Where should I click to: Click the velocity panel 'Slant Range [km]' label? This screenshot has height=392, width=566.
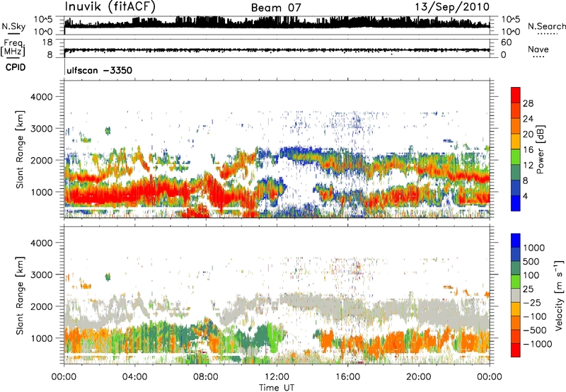(20, 296)
